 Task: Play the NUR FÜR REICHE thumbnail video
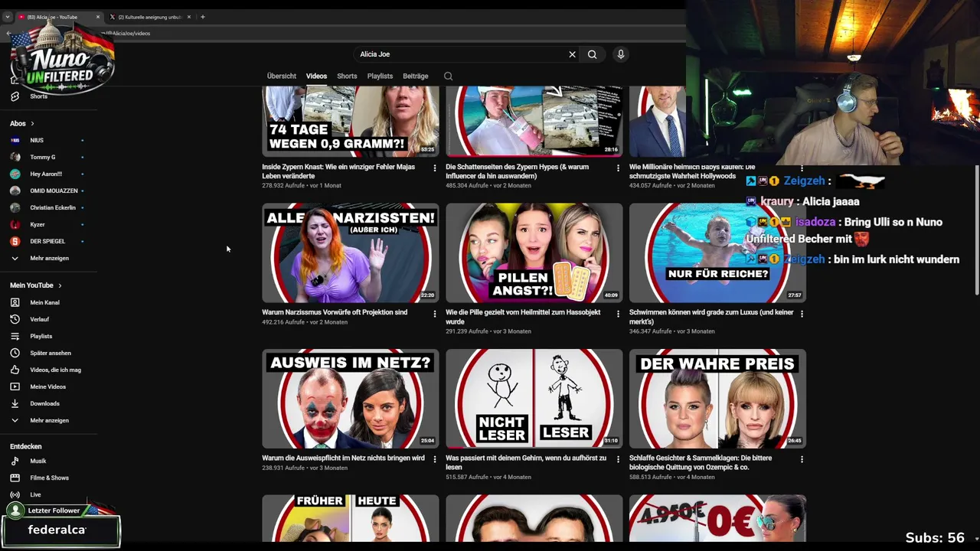click(717, 253)
